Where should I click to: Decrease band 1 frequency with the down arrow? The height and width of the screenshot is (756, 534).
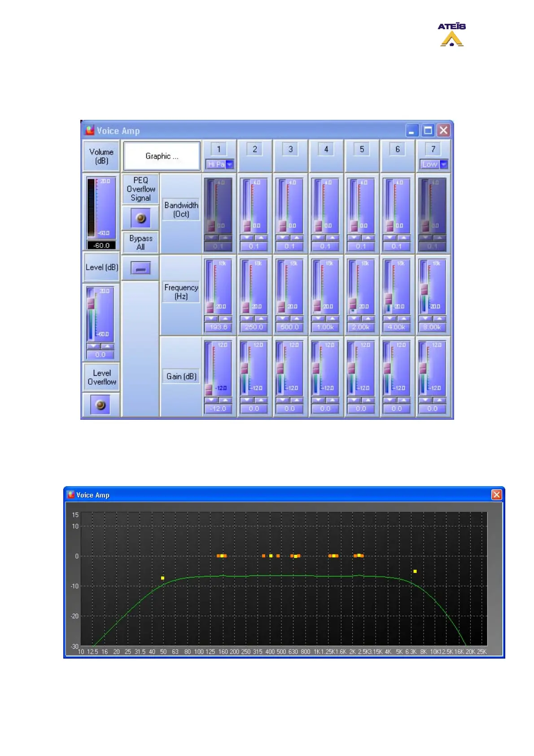pyautogui.click(x=211, y=319)
